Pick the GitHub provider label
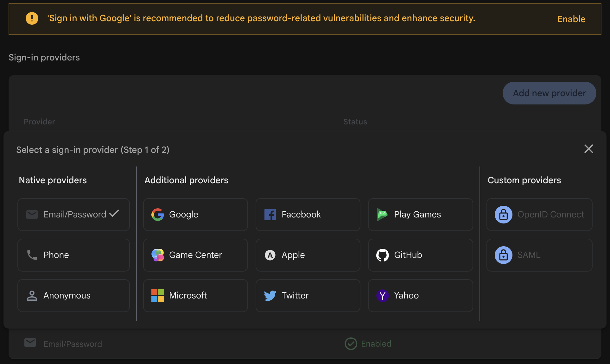This screenshot has height=364, width=610. [x=408, y=255]
